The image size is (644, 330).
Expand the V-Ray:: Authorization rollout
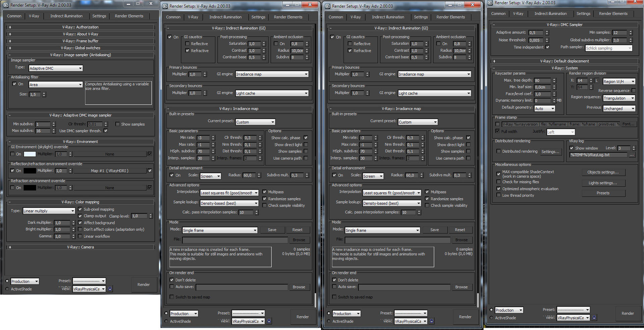pyautogui.click(x=80, y=27)
